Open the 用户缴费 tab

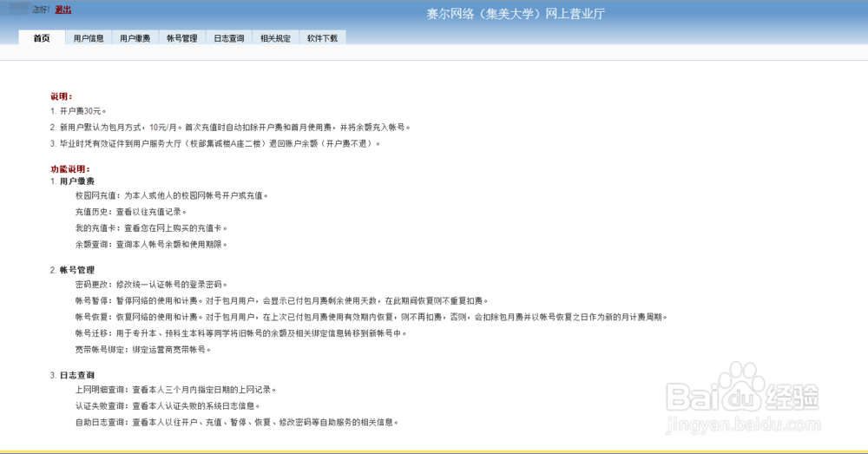[x=135, y=37]
